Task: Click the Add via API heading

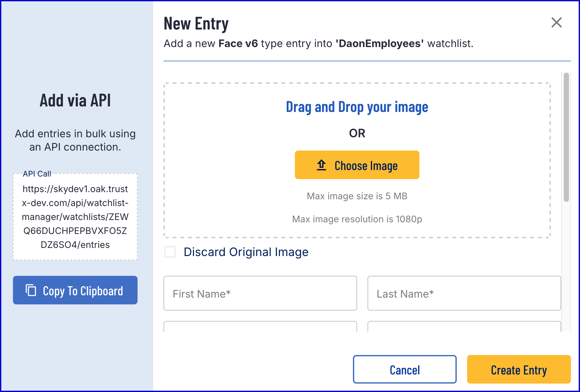Action: (75, 100)
